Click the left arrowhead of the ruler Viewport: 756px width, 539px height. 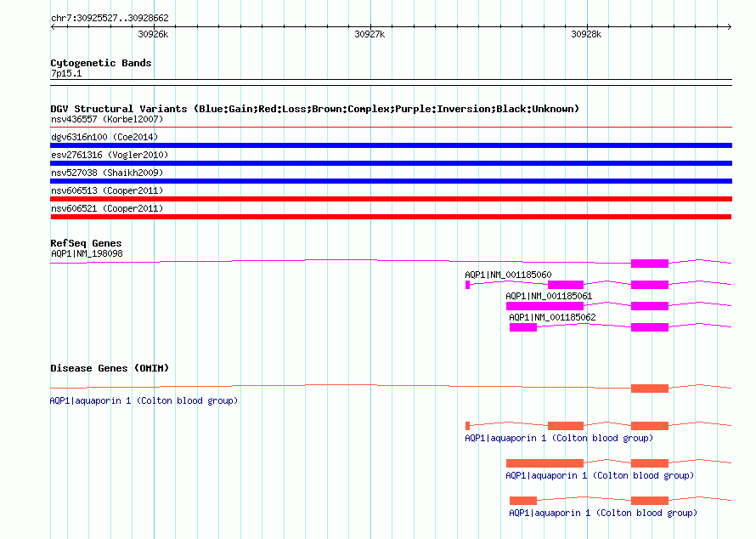pos(53,27)
